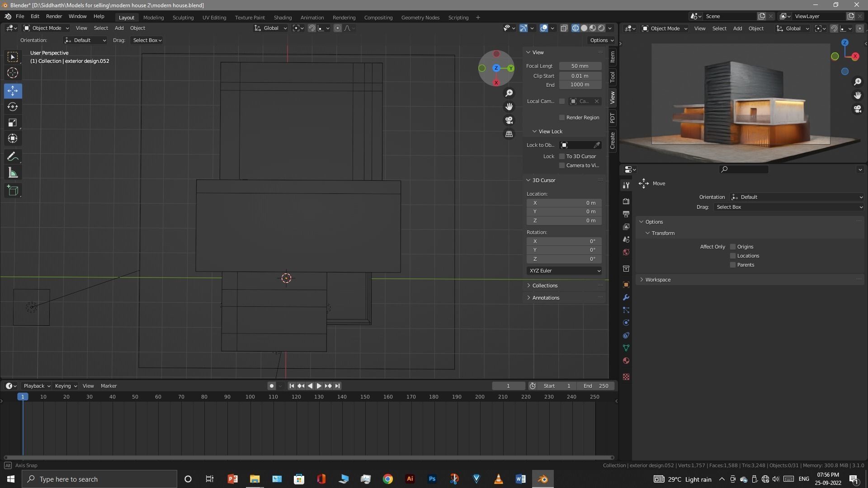The height and width of the screenshot is (488, 868).
Task: Select the Rotate tool in toolbar
Action: [13, 107]
